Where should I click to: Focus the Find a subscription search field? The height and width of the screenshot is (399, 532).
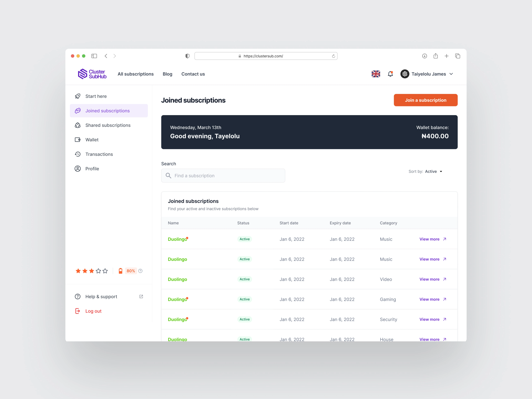click(223, 176)
